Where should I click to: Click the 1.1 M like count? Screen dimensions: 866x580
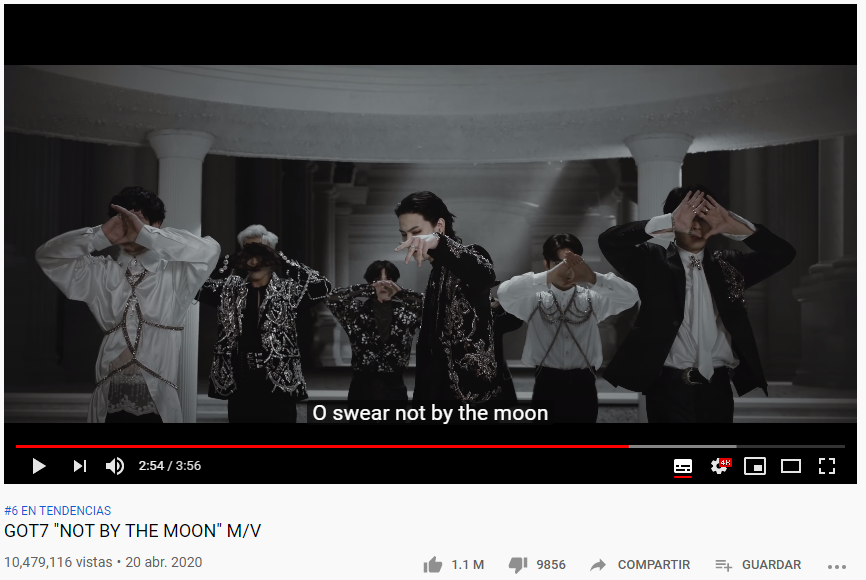pyautogui.click(x=467, y=565)
